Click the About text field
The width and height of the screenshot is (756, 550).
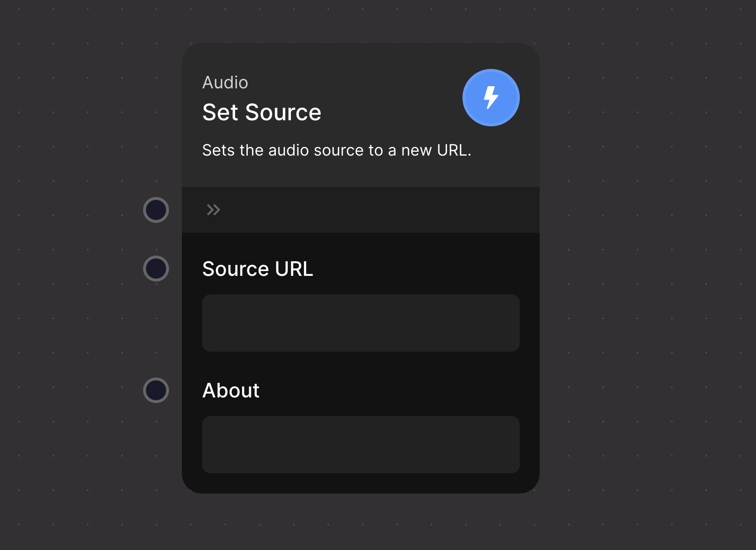click(361, 444)
